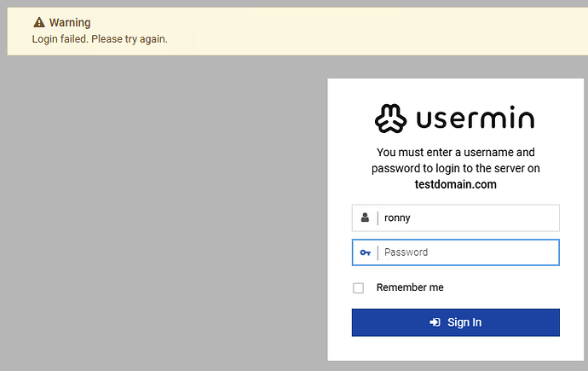Click the usermin wordmark text
This screenshot has width=588, height=371.
click(x=476, y=118)
